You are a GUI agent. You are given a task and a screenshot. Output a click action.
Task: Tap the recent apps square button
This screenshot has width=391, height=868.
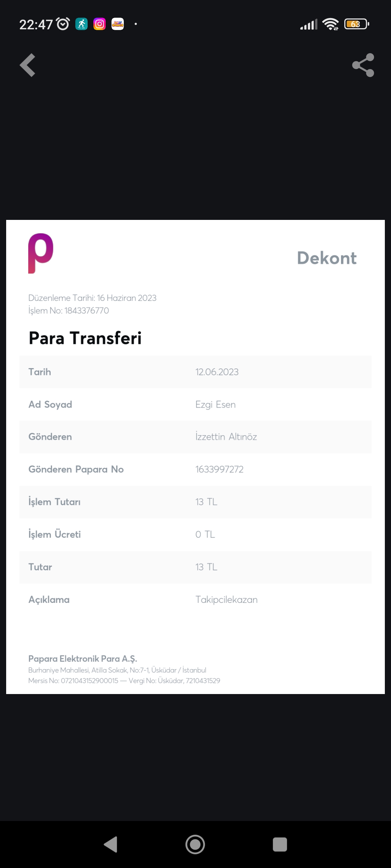pyautogui.click(x=280, y=844)
